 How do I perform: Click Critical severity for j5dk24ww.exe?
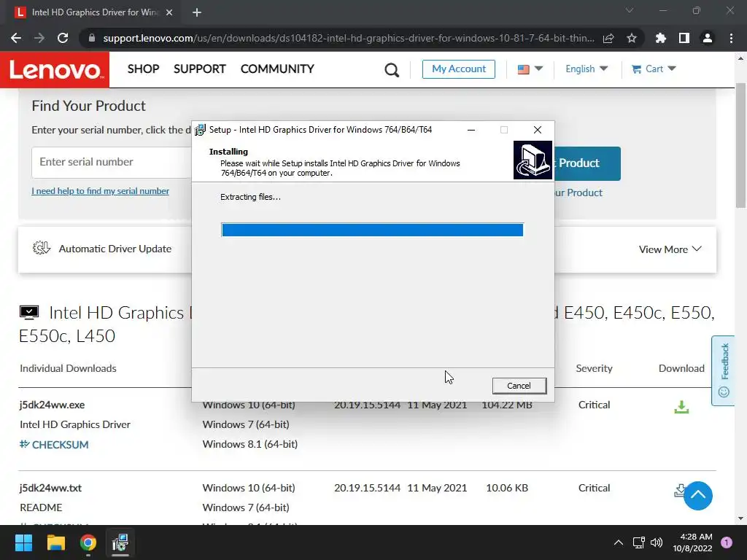(x=594, y=405)
